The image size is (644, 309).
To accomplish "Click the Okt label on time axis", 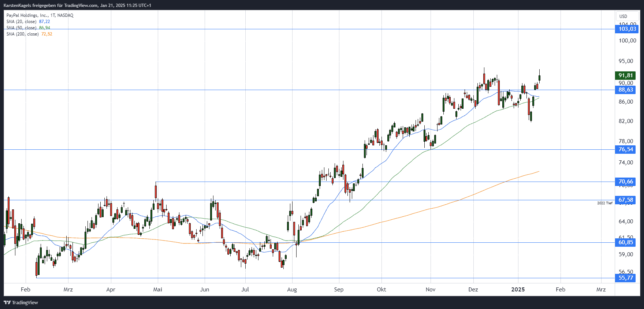I will [381, 290].
